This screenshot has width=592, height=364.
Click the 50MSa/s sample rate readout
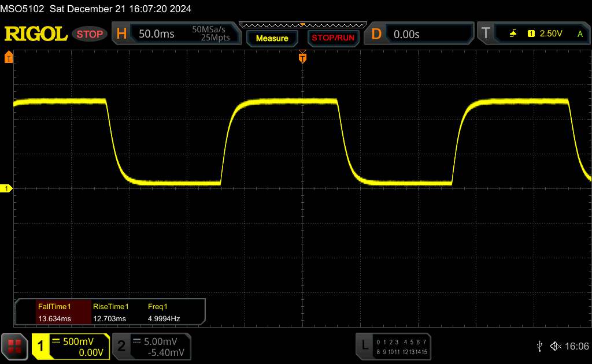click(208, 29)
